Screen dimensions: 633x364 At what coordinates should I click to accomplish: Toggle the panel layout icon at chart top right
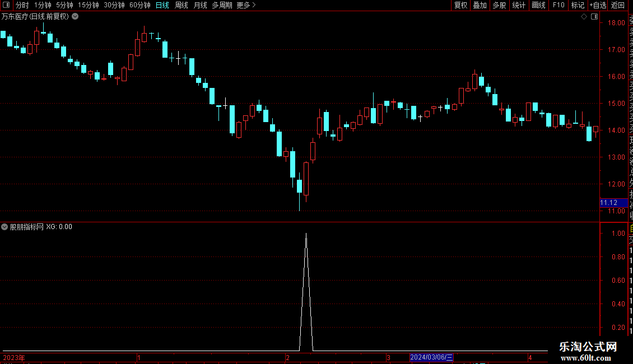(x=594, y=17)
